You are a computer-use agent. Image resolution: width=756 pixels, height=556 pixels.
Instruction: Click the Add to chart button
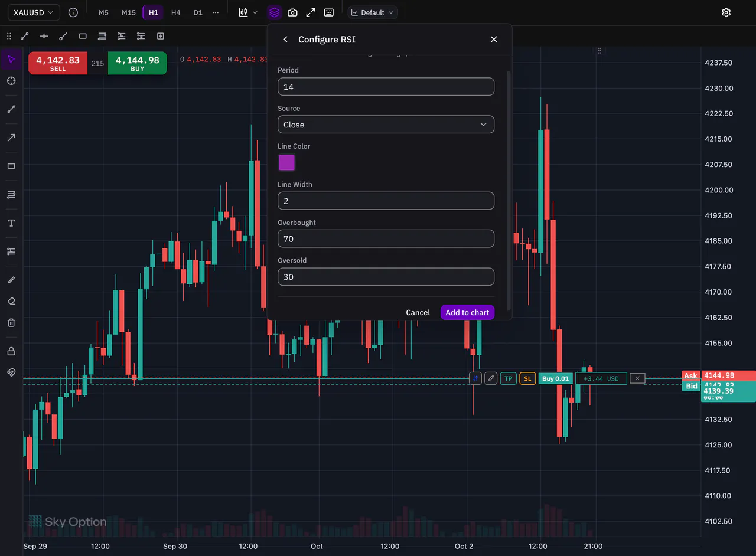click(x=467, y=312)
